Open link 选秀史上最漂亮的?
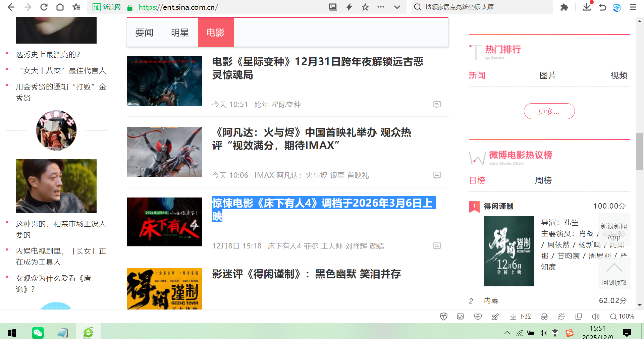 48,55
